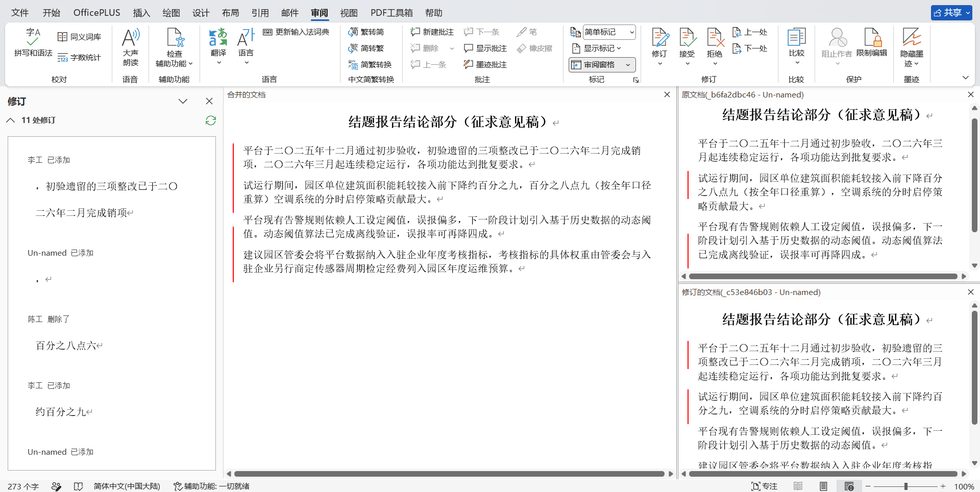
Task: Insert a 新建批注 comment
Action: [x=432, y=32]
